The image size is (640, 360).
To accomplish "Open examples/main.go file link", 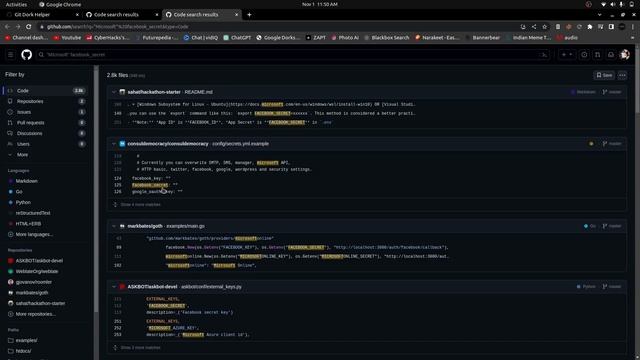I will [185, 226].
